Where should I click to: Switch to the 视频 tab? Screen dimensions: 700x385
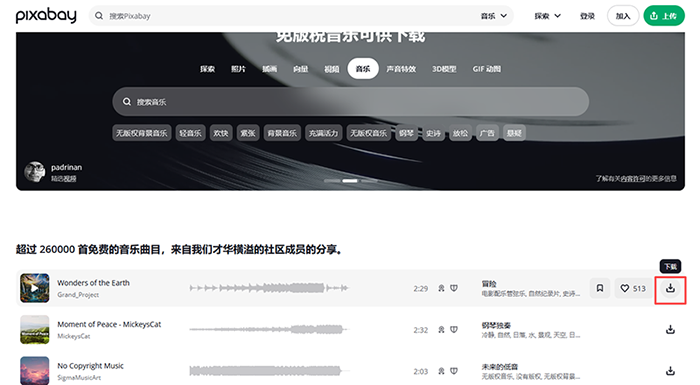(x=332, y=69)
